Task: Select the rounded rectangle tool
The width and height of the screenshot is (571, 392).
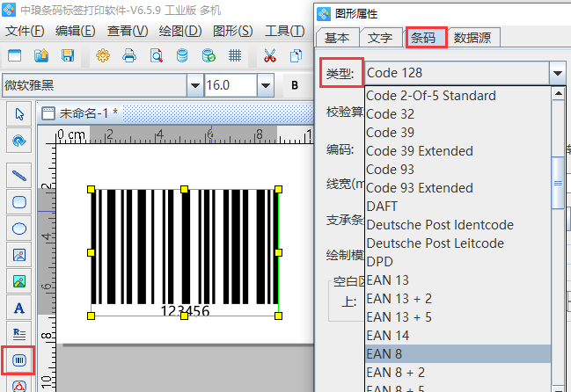Action: [19, 202]
